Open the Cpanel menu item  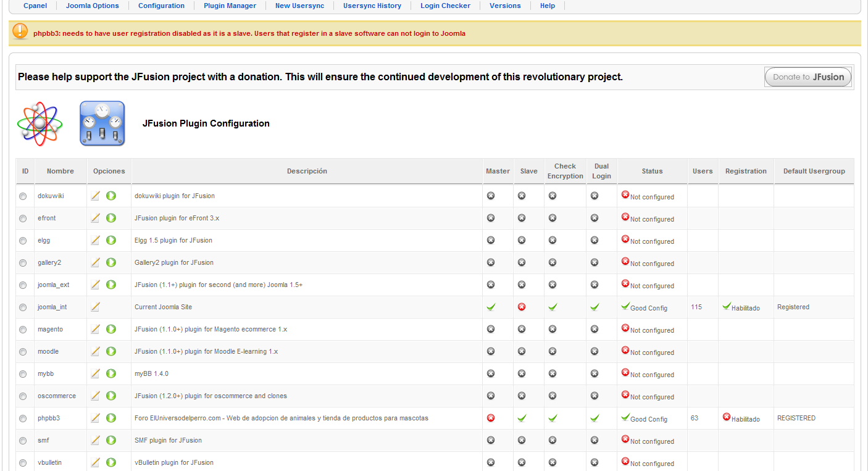[35, 6]
